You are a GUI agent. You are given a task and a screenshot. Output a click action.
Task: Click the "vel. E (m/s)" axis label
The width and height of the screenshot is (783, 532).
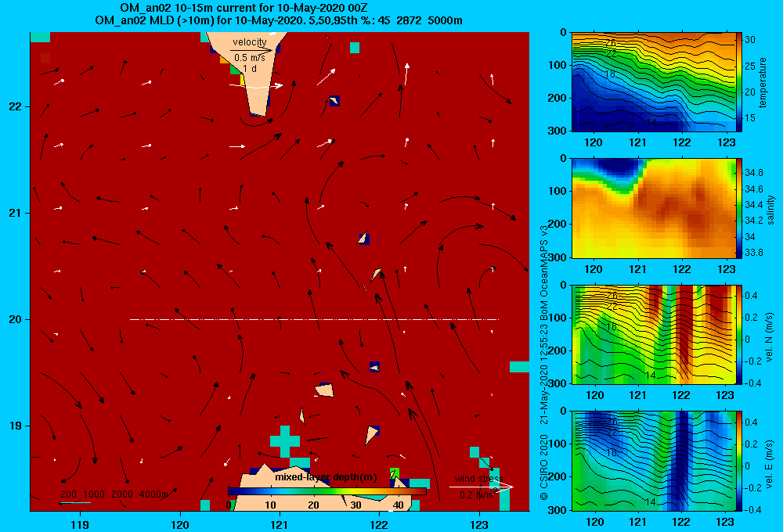[770, 463]
